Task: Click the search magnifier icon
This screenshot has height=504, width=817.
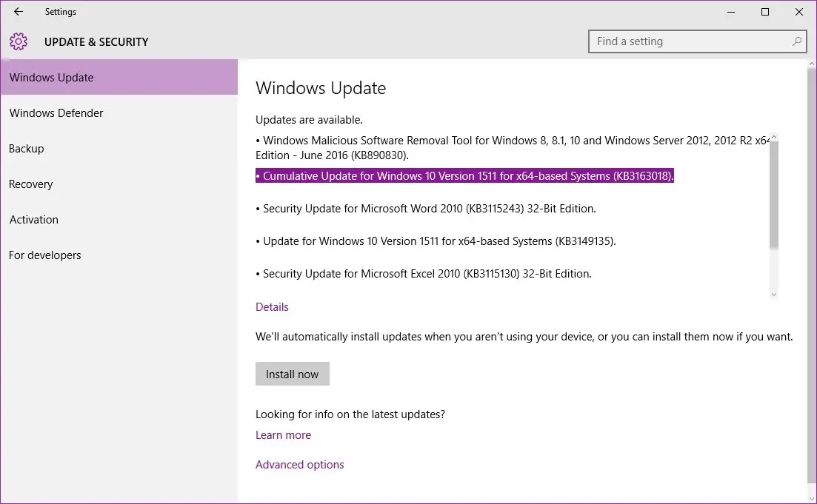Action: pos(796,41)
